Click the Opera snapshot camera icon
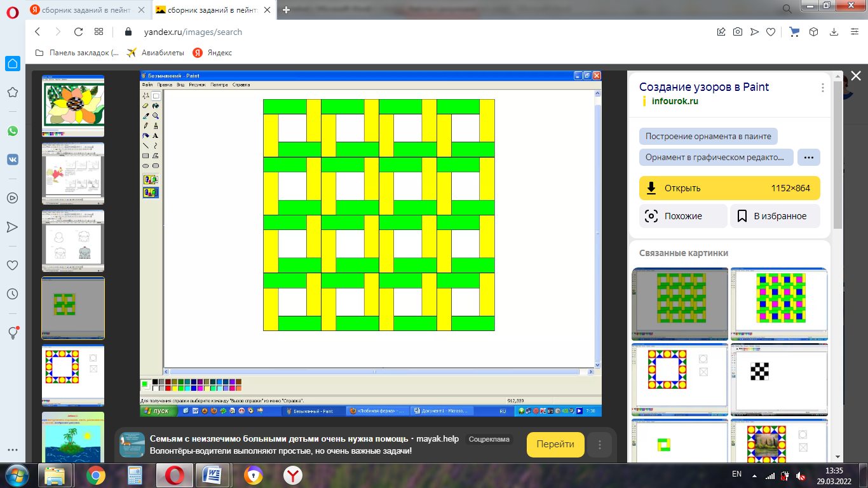This screenshot has height=488, width=868. click(738, 32)
